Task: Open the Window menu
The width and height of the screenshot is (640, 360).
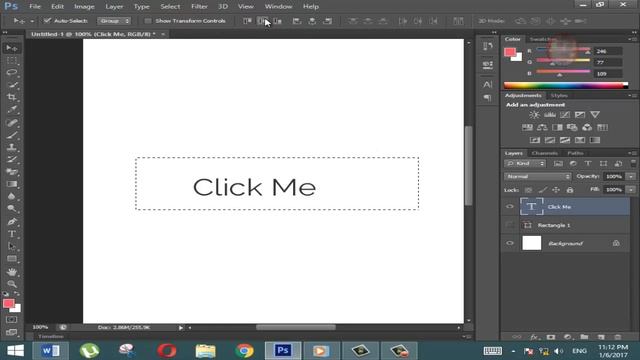Action: [x=278, y=7]
